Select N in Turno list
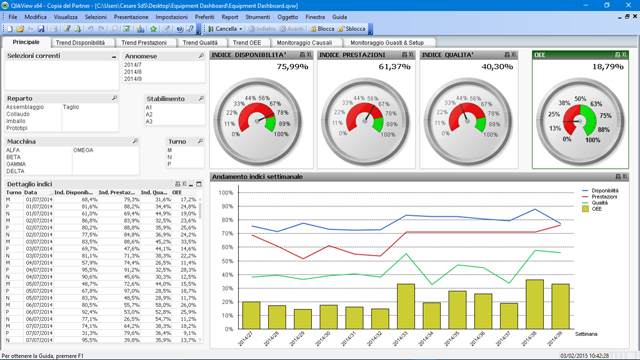The image size is (640, 360). pyautogui.click(x=169, y=157)
